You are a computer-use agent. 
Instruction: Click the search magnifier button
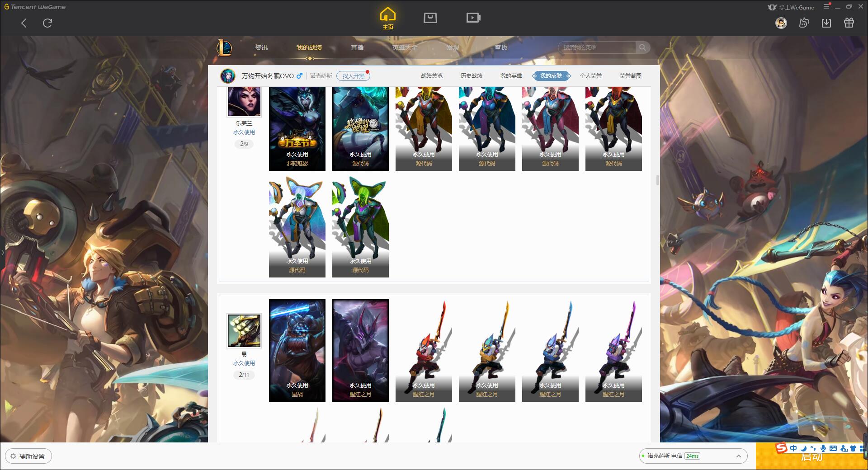click(642, 47)
